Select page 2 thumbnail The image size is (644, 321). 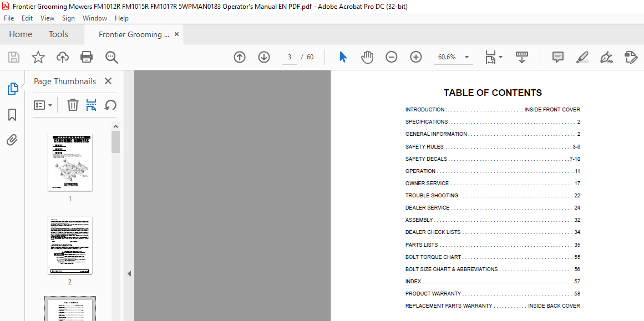pyautogui.click(x=70, y=246)
